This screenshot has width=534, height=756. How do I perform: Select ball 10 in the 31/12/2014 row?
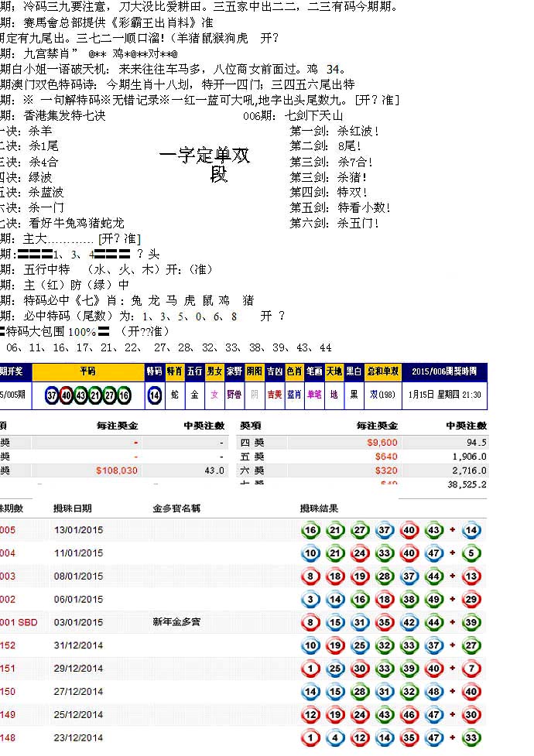[310, 645]
